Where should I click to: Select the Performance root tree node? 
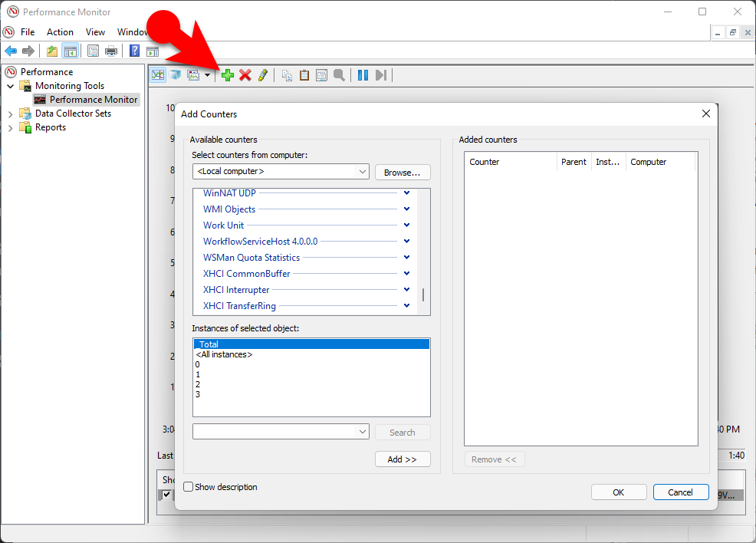click(x=47, y=72)
